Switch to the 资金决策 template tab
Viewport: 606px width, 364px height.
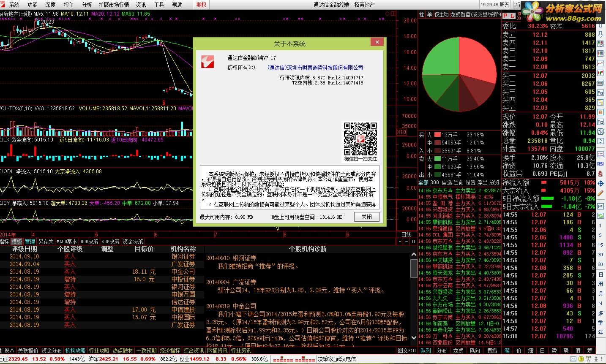click(x=133, y=242)
